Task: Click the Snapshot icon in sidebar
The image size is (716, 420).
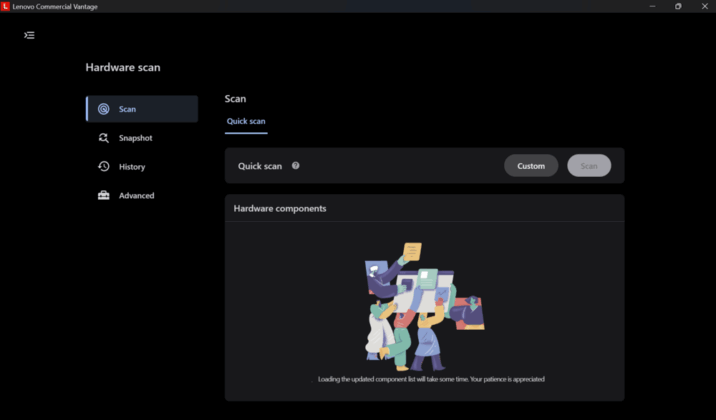Action: [x=104, y=138]
